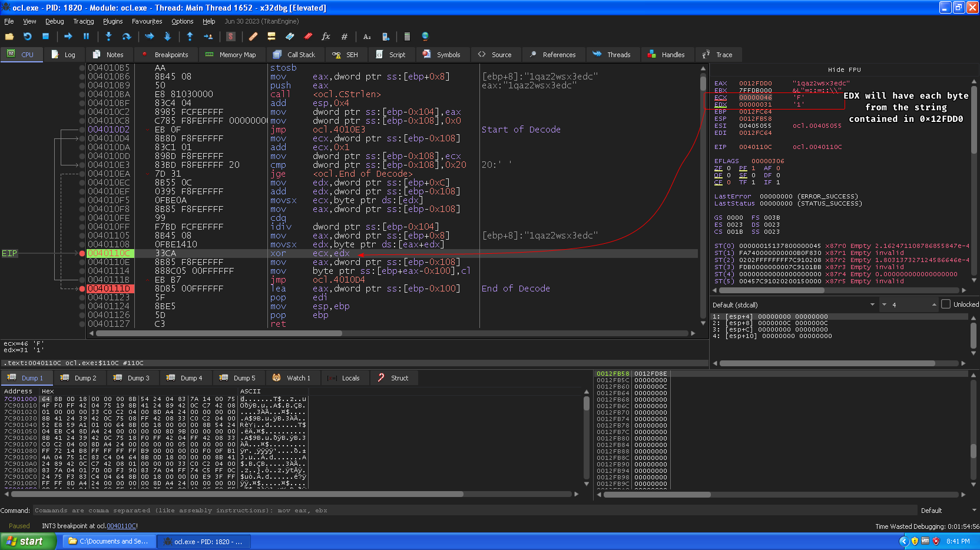Image resolution: width=980 pixels, height=550 pixels.
Task: Toggle the breakpoint dot at 0040110C
Action: (82, 253)
